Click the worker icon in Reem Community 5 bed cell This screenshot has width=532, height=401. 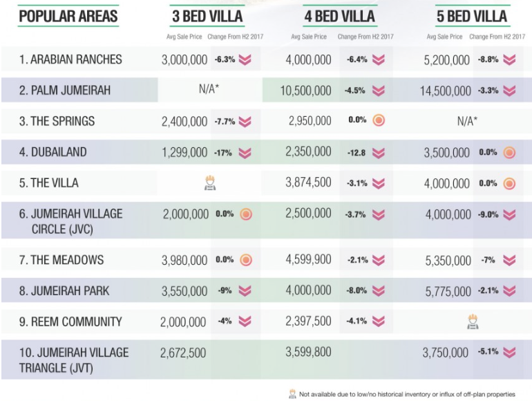click(x=473, y=321)
